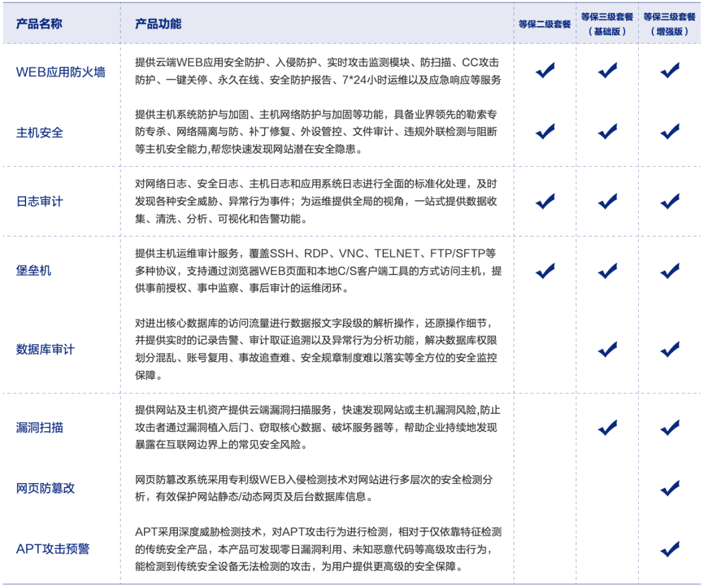The width and height of the screenshot is (704, 588).
Task: Click the 网页防篡改 function description text
Action: 314,488
